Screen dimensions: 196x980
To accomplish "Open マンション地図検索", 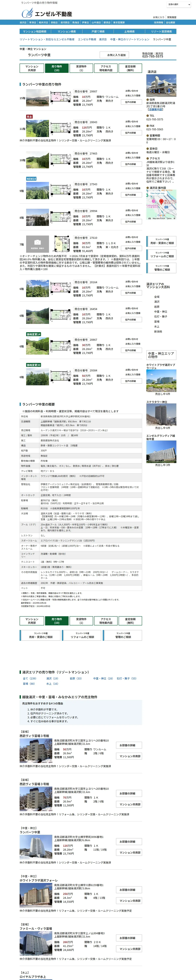I will coord(35,32).
